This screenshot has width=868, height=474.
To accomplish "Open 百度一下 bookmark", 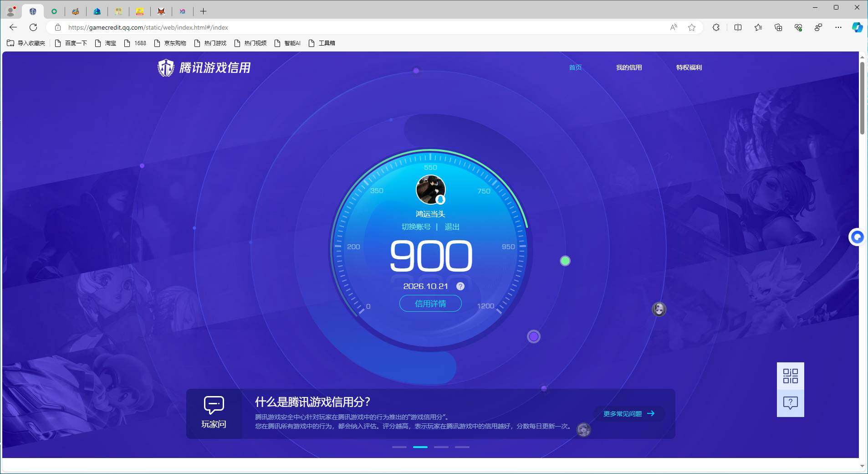I will click(71, 43).
